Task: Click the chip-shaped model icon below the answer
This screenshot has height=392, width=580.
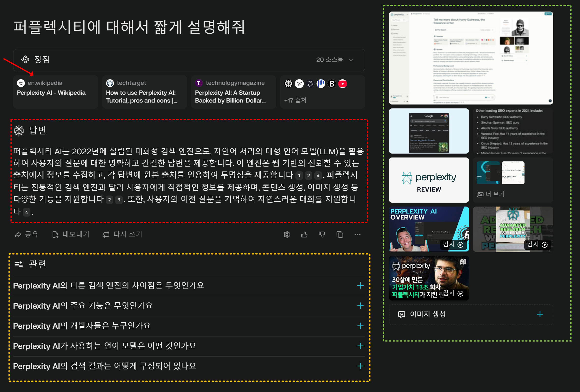Action: coord(287,235)
